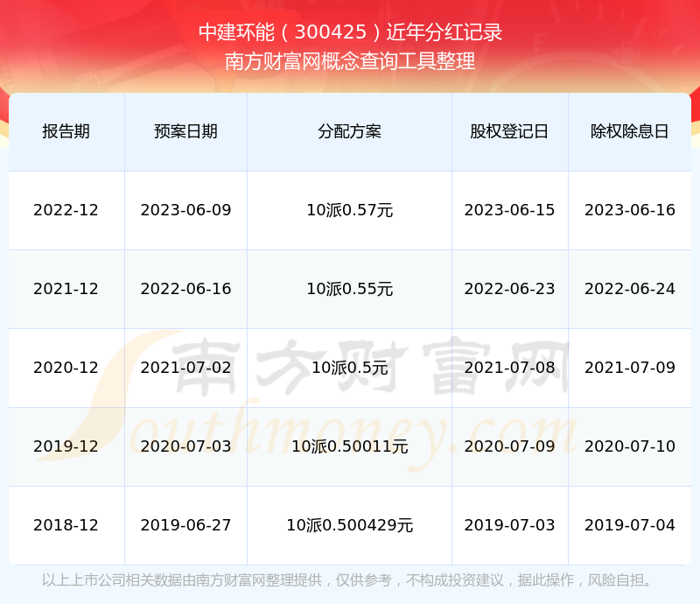The height and width of the screenshot is (604, 700).
Task: Click the 2021-07-08 record date cell
Action: pyautogui.click(x=509, y=368)
